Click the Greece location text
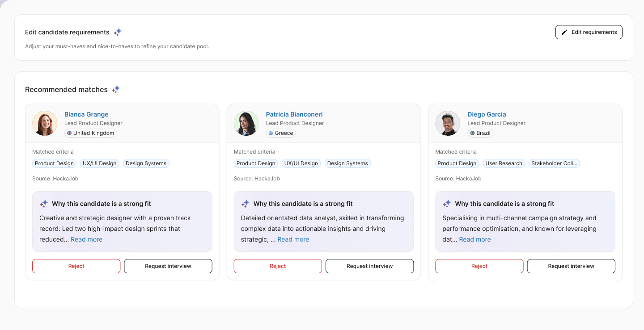 [x=284, y=133]
